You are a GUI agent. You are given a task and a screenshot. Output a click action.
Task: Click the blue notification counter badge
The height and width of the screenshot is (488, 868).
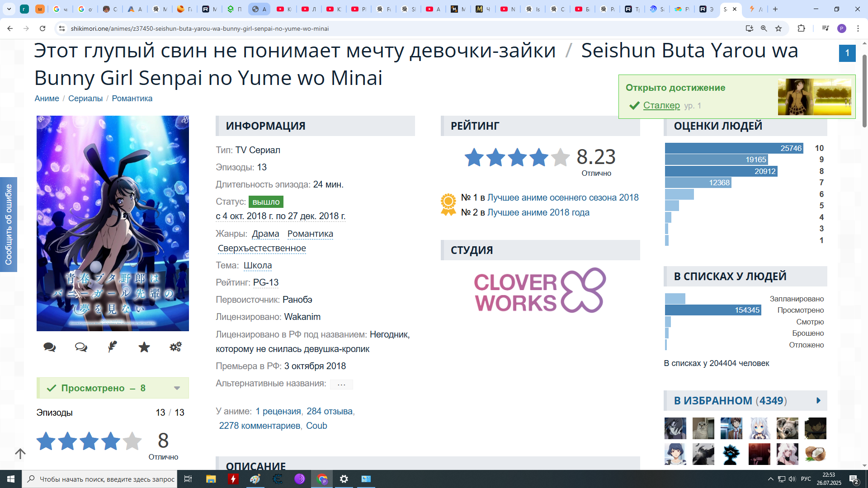click(x=847, y=53)
